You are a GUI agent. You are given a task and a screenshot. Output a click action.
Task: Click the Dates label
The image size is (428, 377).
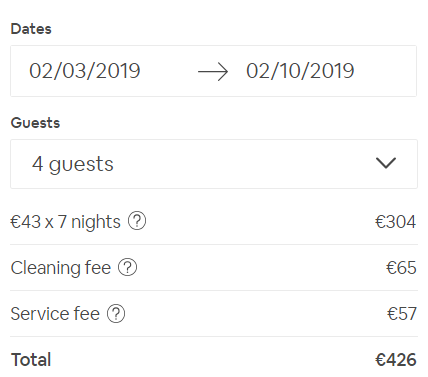click(x=31, y=29)
